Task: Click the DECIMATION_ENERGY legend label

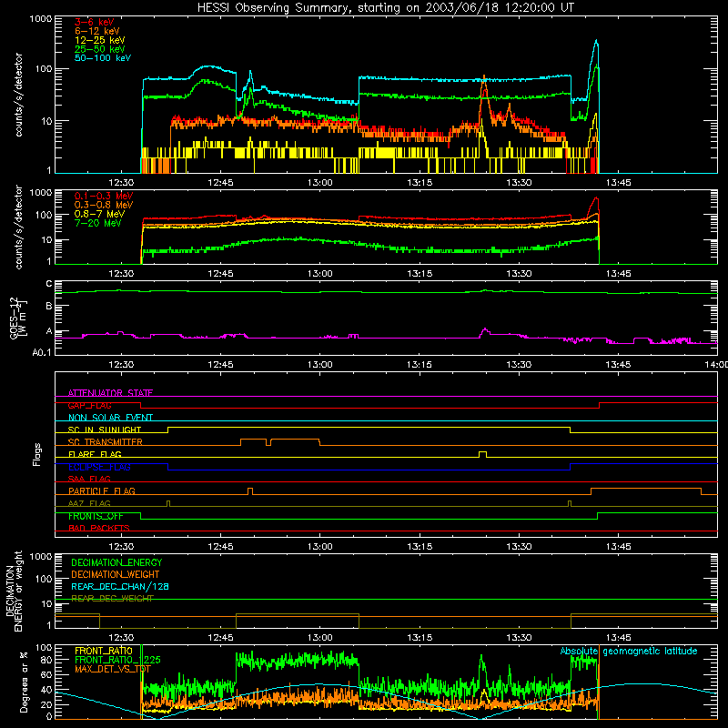Action: pyautogui.click(x=116, y=562)
